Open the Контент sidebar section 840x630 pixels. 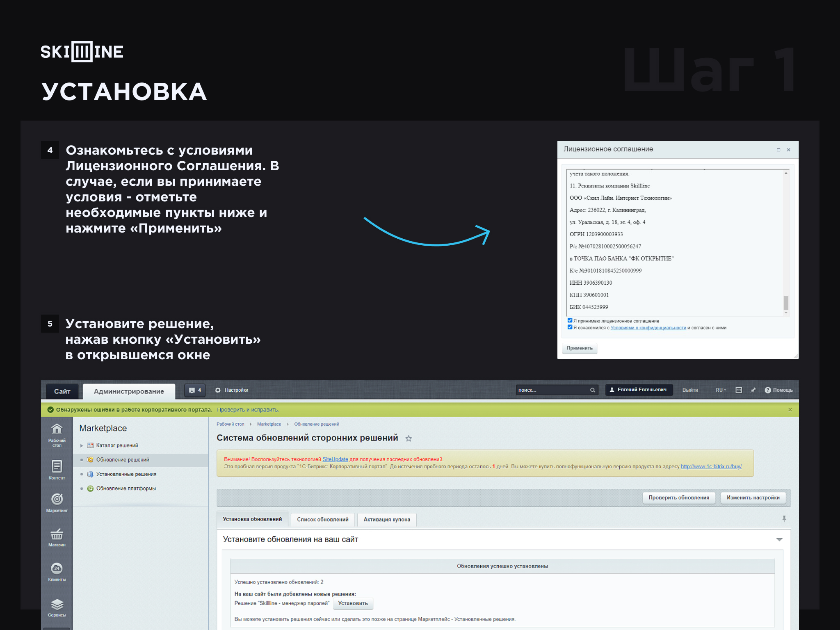(x=57, y=470)
